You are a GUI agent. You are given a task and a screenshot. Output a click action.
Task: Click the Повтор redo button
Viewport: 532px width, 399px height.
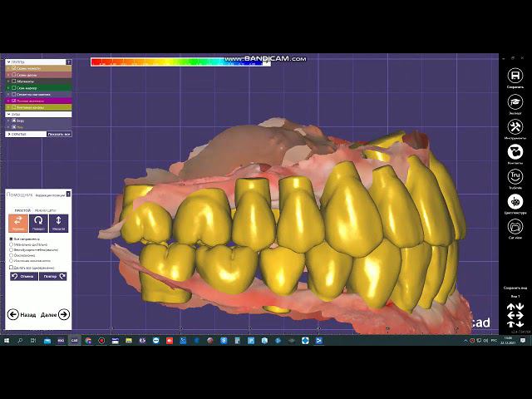pos(53,276)
